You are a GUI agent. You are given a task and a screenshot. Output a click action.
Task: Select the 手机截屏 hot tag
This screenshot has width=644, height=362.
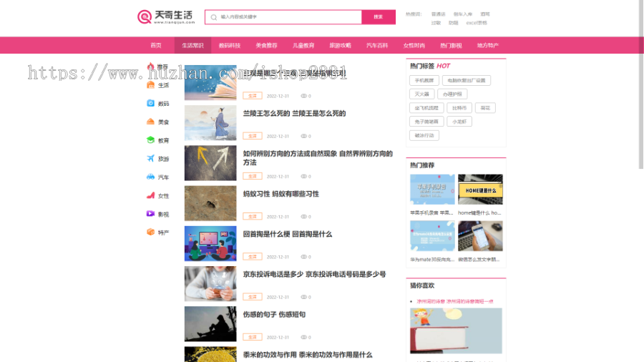click(x=424, y=80)
